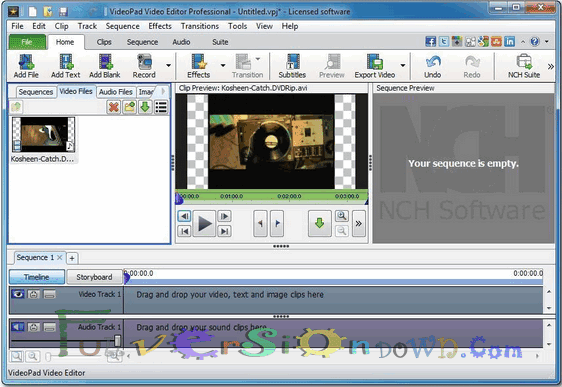
Task: Step back one frame in clip preview
Action: [185, 216]
